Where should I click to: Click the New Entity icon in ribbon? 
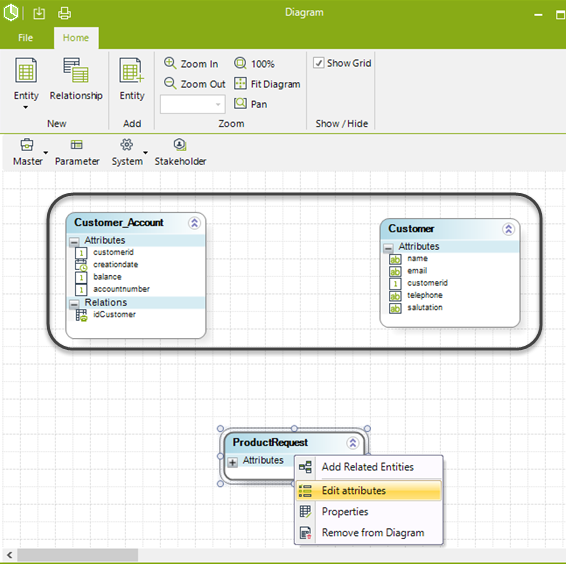[x=26, y=70]
